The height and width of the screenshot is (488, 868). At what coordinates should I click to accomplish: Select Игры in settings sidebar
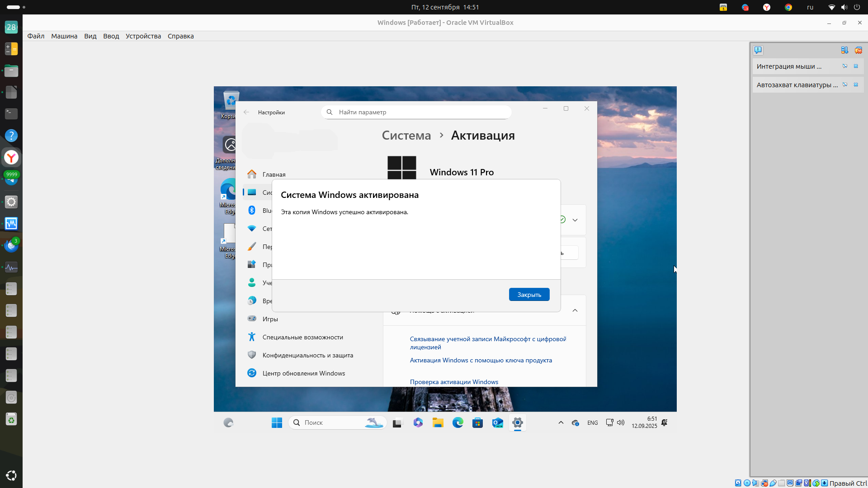(270, 319)
